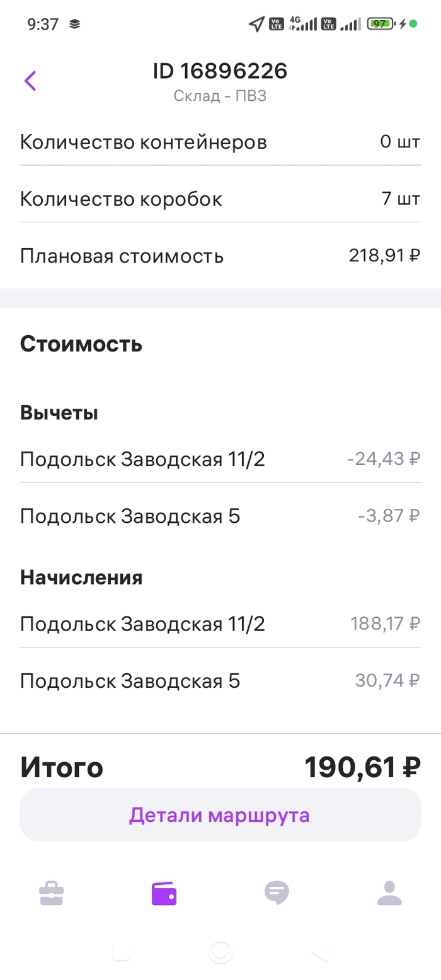This screenshot has height=980, width=441.
Task: Select the Количество контейнеров row
Action: [x=220, y=142]
